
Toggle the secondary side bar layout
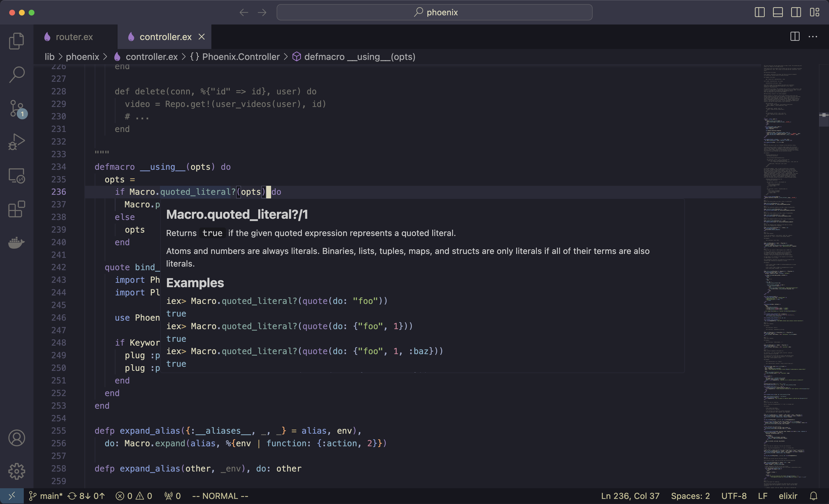coord(796,12)
